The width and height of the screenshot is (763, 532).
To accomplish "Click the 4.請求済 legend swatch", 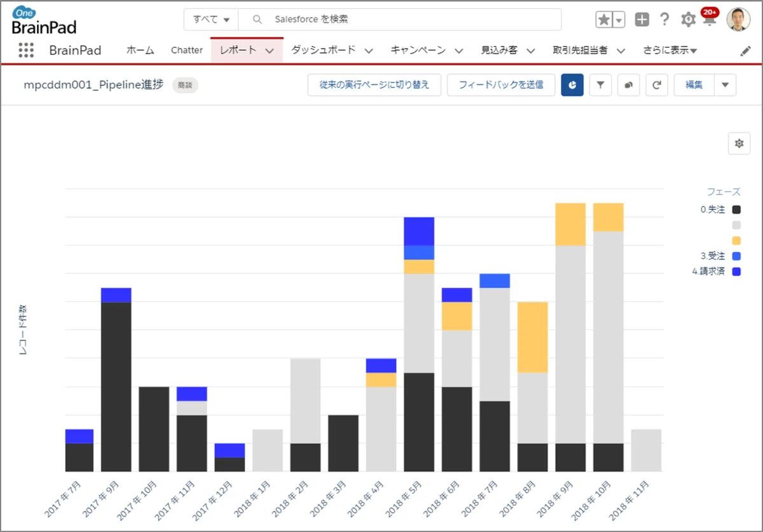I will (736, 271).
